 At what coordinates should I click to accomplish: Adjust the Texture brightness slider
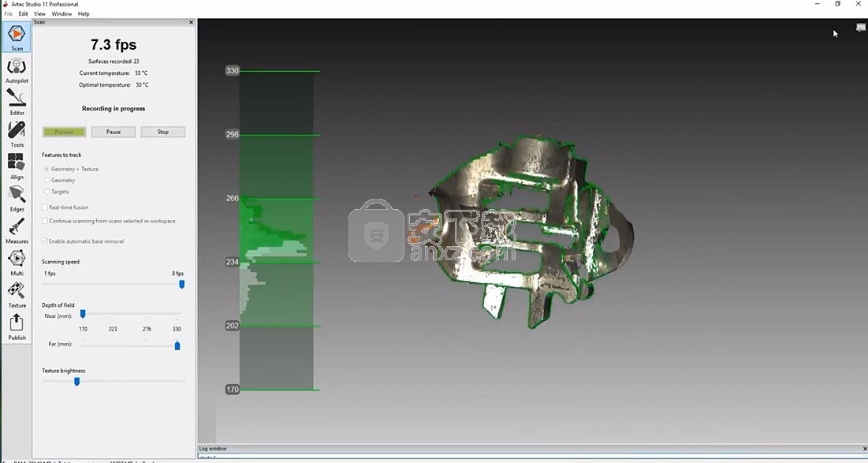[x=77, y=381]
